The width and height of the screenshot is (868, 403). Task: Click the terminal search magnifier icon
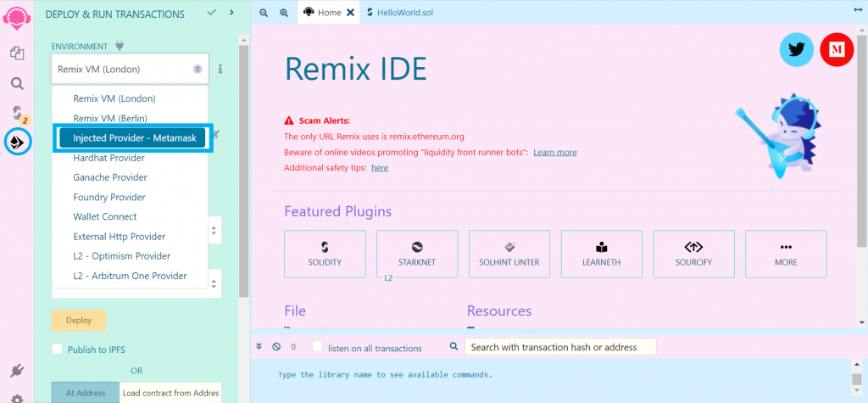pyautogui.click(x=454, y=346)
